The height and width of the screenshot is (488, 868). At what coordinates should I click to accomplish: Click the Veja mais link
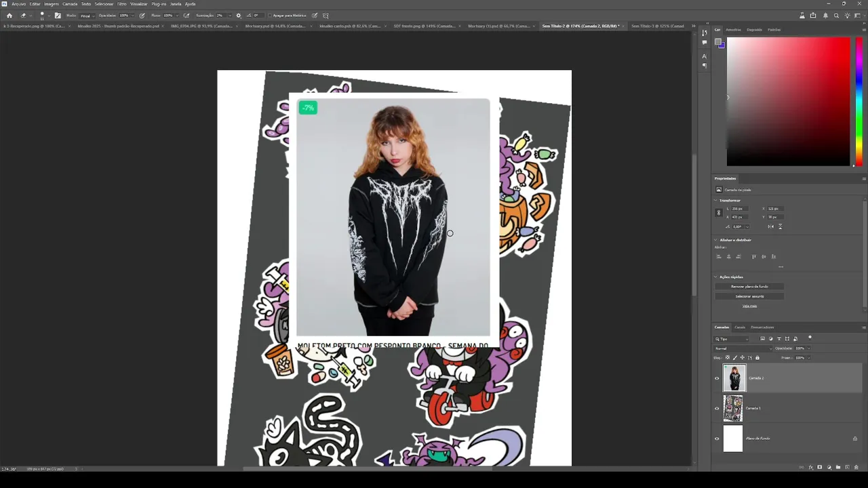pyautogui.click(x=749, y=306)
